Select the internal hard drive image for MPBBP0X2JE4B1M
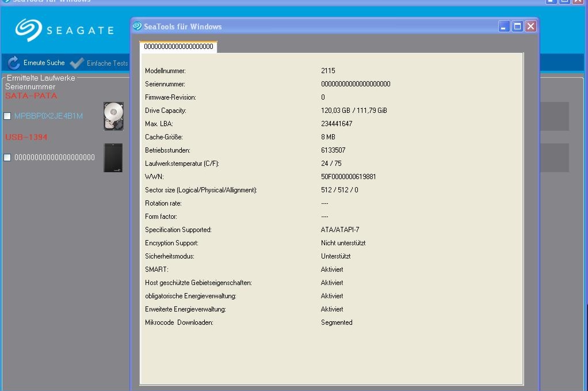The width and height of the screenshot is (588, 391). (113, 116)
